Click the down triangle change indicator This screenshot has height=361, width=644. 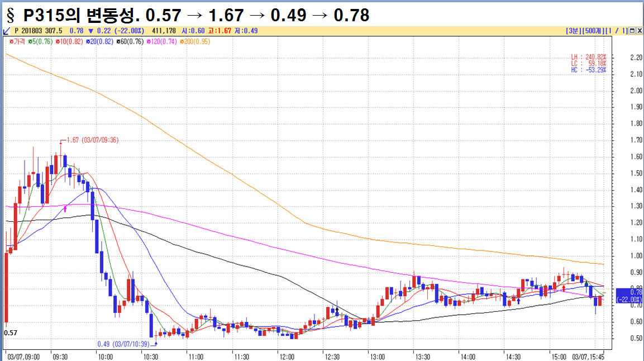point(90,31)
